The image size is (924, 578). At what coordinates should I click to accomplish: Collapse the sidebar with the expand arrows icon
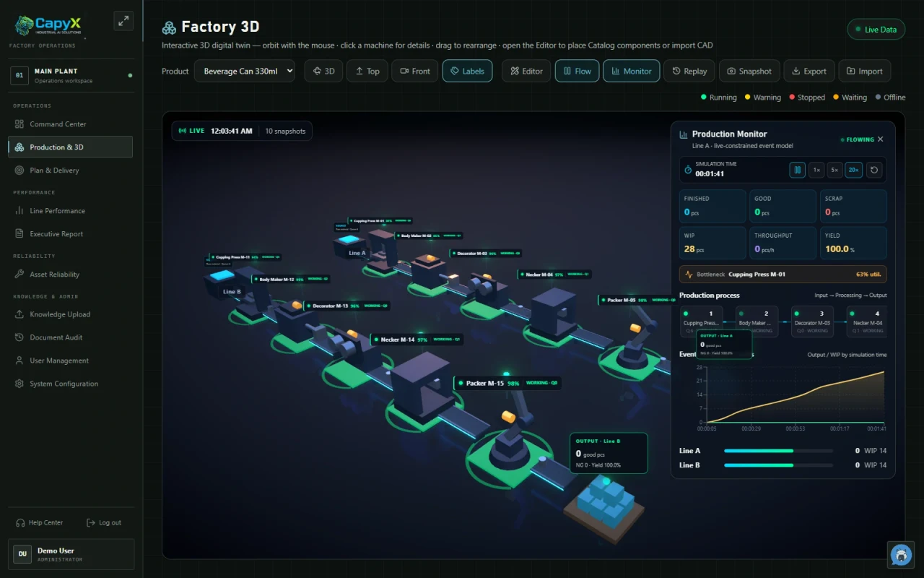pyautogui.click(x=123, y=21)
